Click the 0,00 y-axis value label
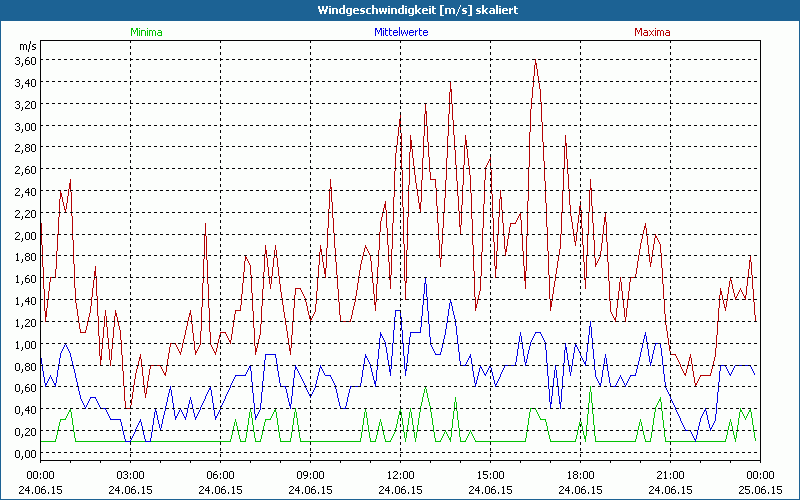Image resolution: width=800 pixels, height=500 pixels. pyautogui.click(x=25, y=454)
